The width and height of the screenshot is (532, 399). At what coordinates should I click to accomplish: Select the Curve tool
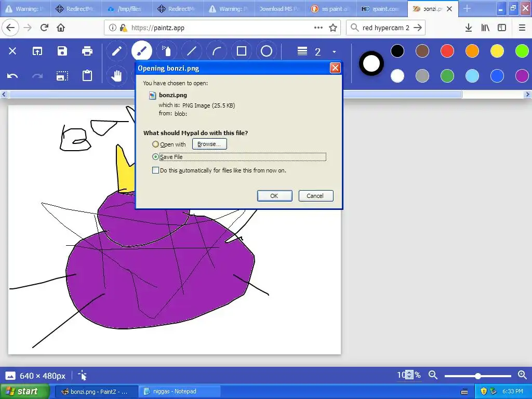pos(217,51)
